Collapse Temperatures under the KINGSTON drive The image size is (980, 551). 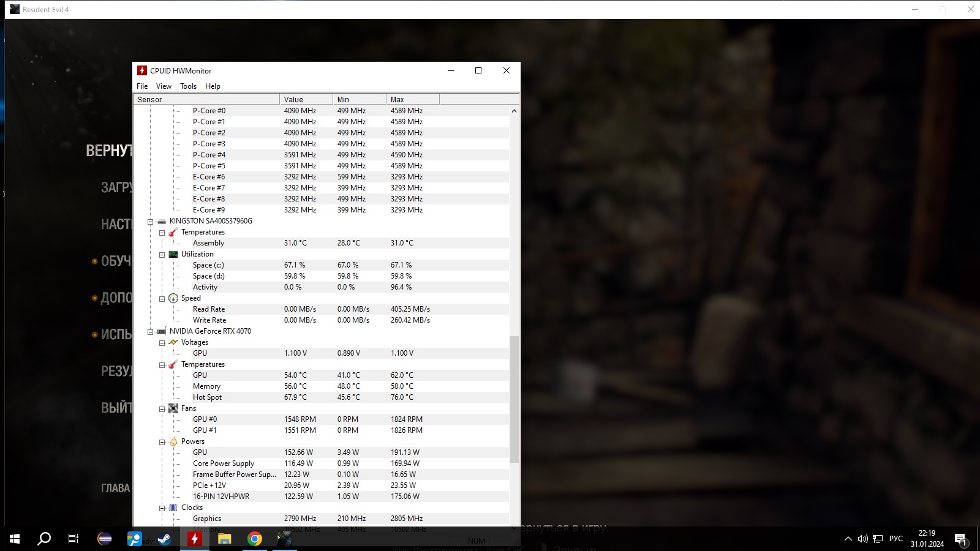click(x=162, y=232)
